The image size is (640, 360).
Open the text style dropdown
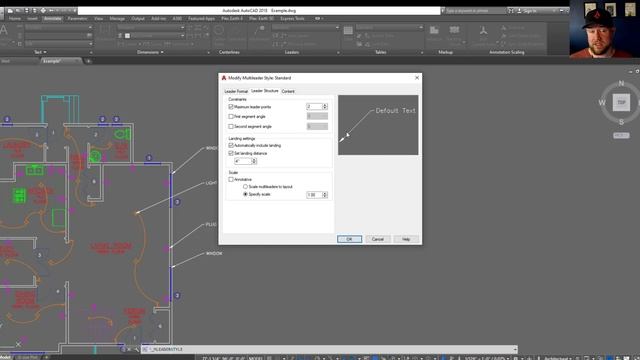tap(58, 27)
